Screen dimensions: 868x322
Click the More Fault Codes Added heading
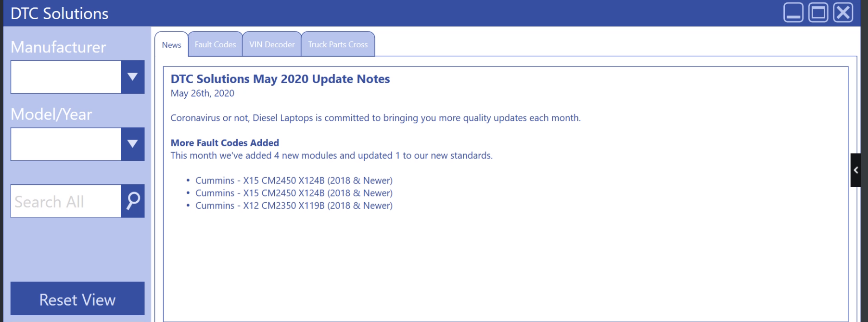pos(225,143)
